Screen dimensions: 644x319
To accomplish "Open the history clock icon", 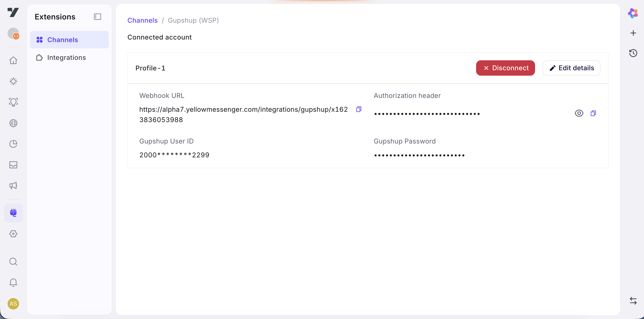I will 633,53.
